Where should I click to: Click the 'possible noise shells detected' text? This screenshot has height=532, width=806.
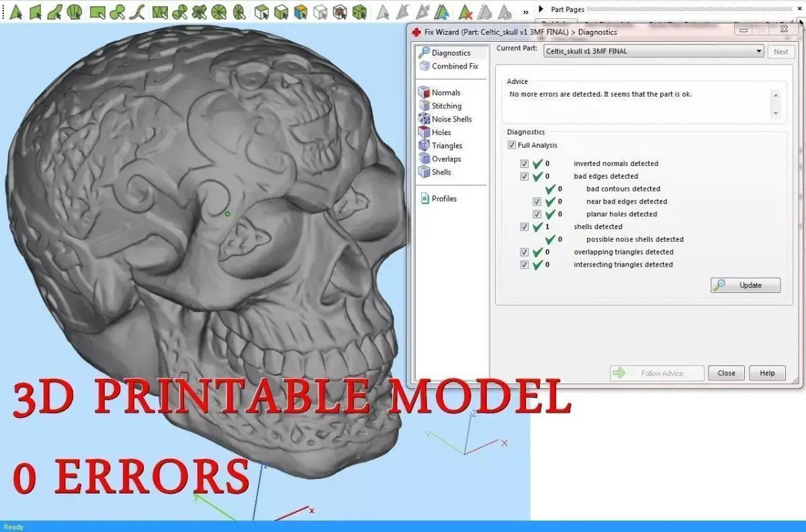point(635,239)
